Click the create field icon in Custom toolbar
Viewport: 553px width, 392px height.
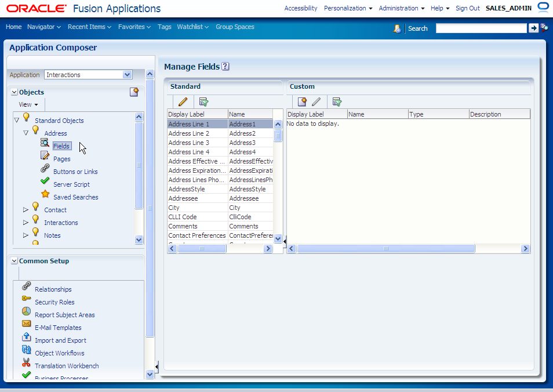(302, 101)
